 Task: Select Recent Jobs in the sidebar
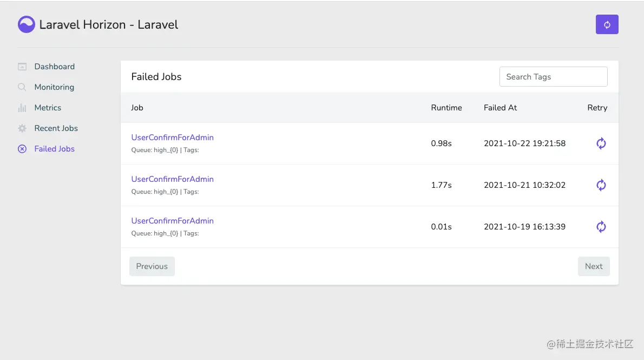tap(56, 128)
